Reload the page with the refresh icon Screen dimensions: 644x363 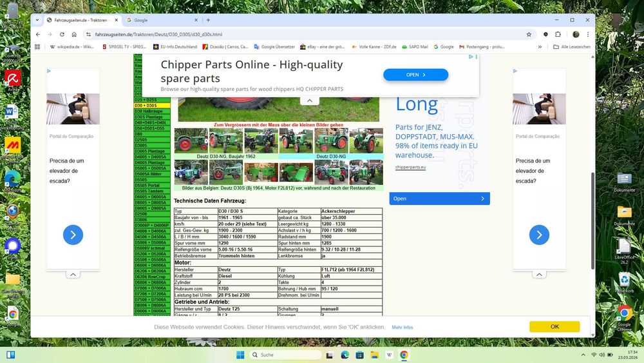(62, 35)
